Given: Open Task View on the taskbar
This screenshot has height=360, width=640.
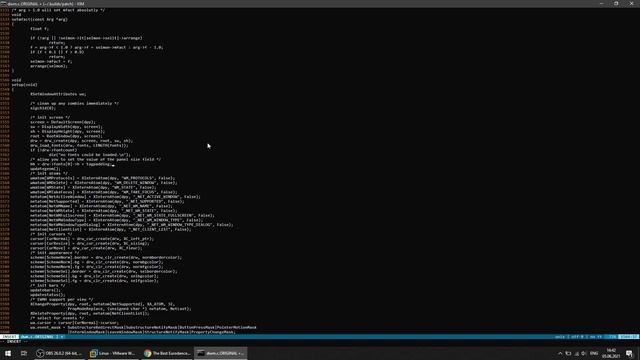Looking at the screenshot, I should [24, 353].
